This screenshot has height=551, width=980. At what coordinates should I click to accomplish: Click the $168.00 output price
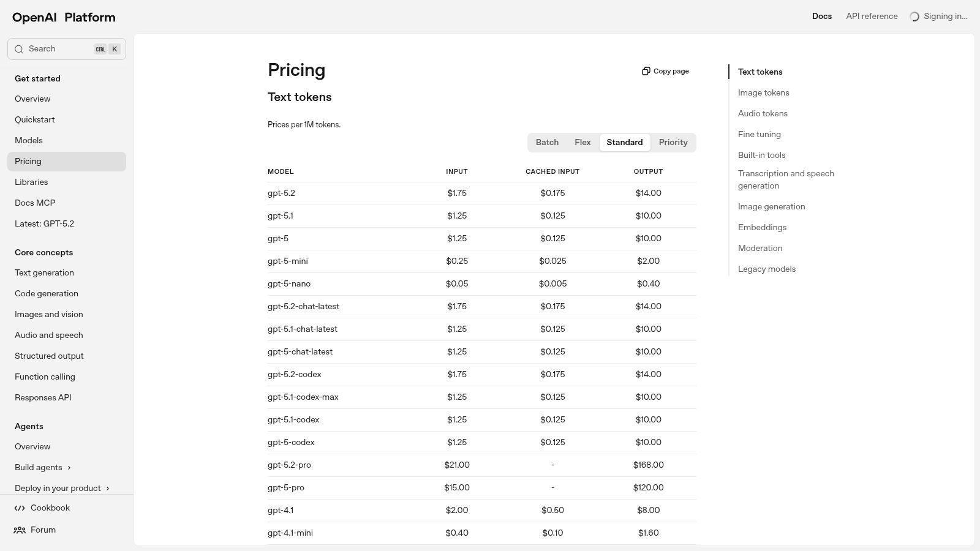pyautogui.click(x=648, y=465)
